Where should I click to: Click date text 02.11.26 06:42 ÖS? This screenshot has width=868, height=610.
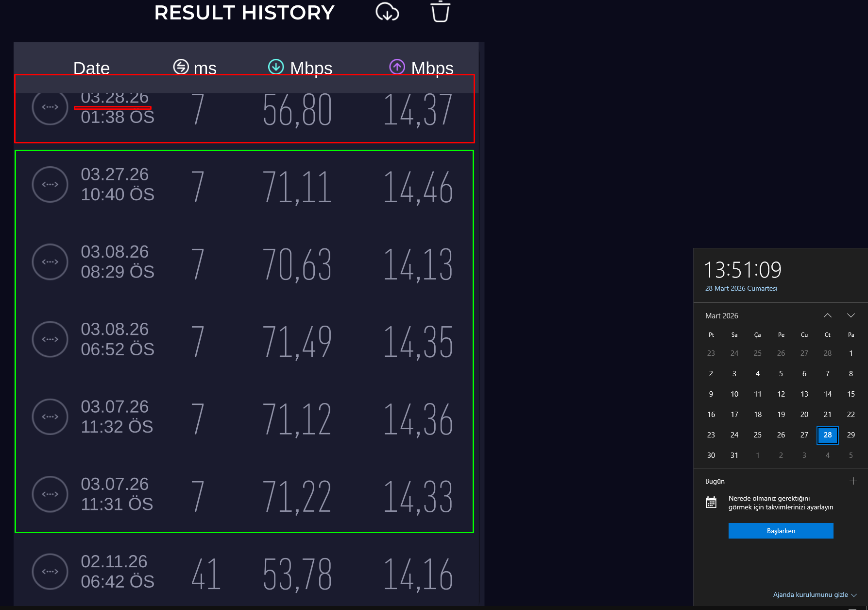118,572
